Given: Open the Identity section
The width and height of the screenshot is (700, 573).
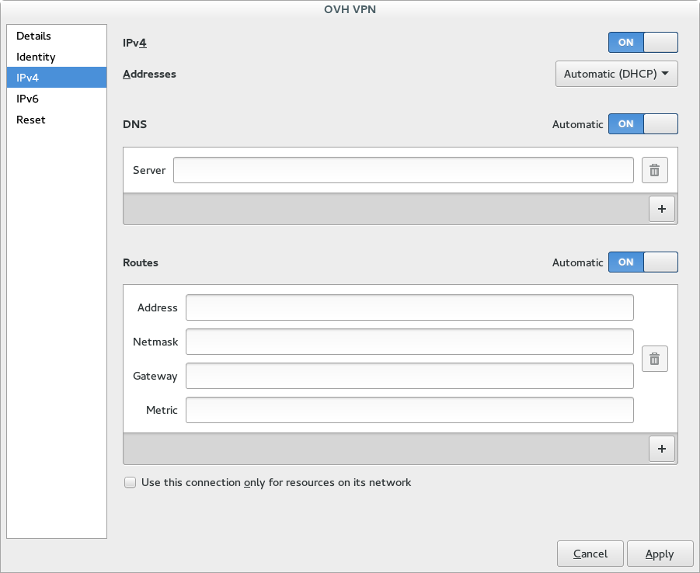Looking at the screenshot, I should point(36,57).
